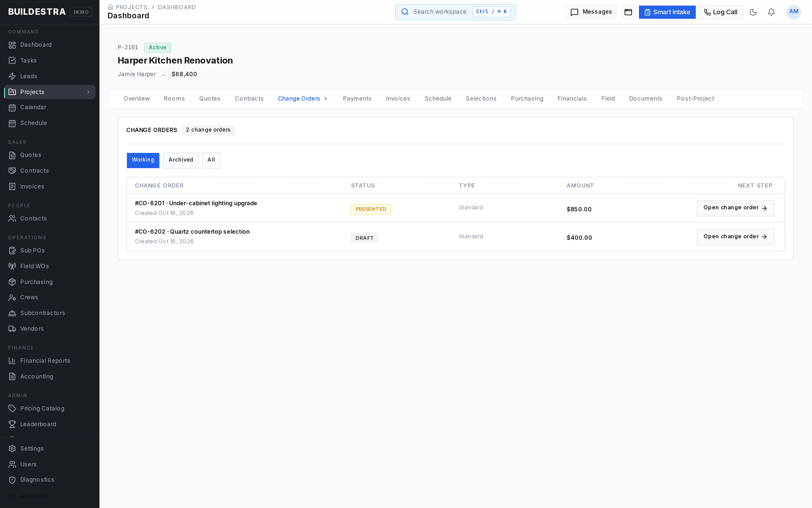Expand the Change Orders tab chevron

[x=326, y=99]
